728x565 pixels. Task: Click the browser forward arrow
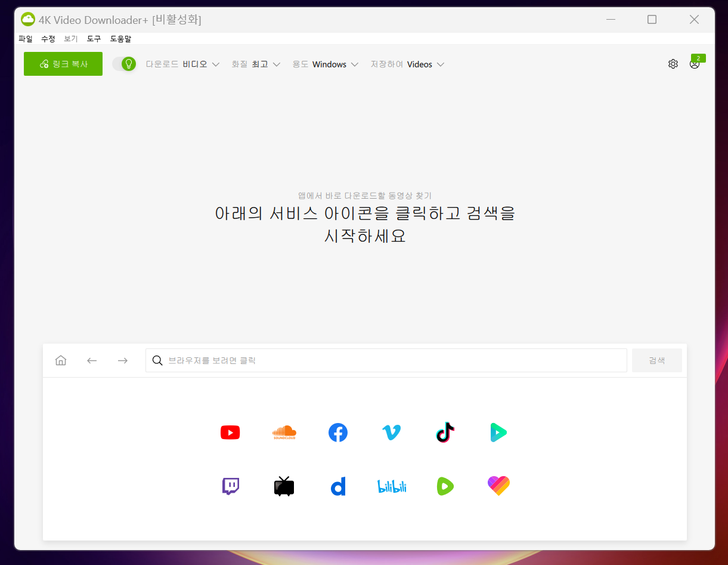(123, 360)
